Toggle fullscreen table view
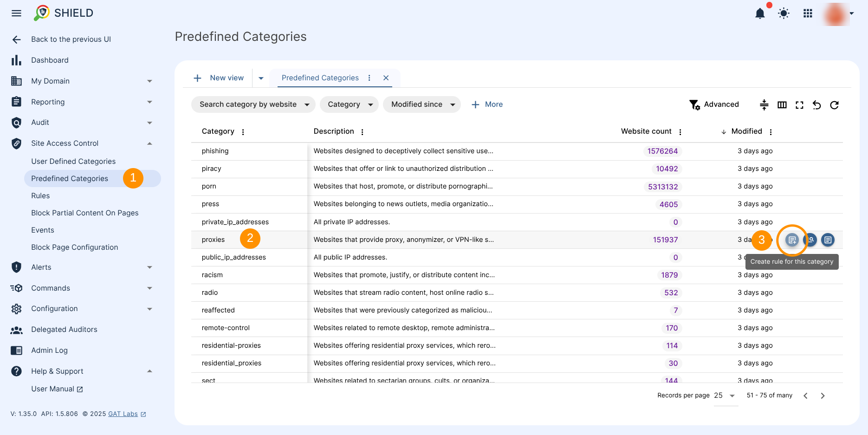Image resolution: width=868 pixels, height=435 pixels. pyautogui.click(x=799, y=105)
